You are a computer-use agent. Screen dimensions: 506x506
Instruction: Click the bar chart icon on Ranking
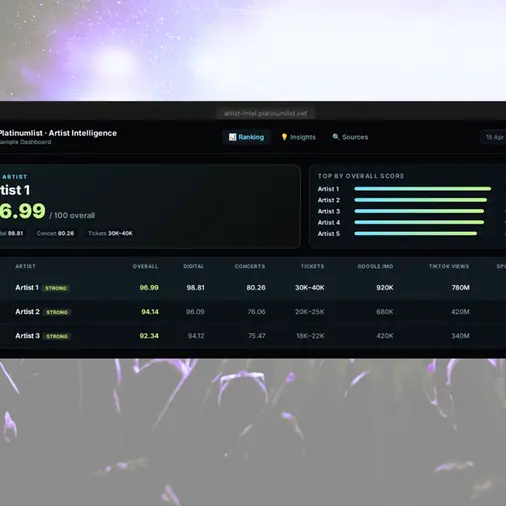232,137
